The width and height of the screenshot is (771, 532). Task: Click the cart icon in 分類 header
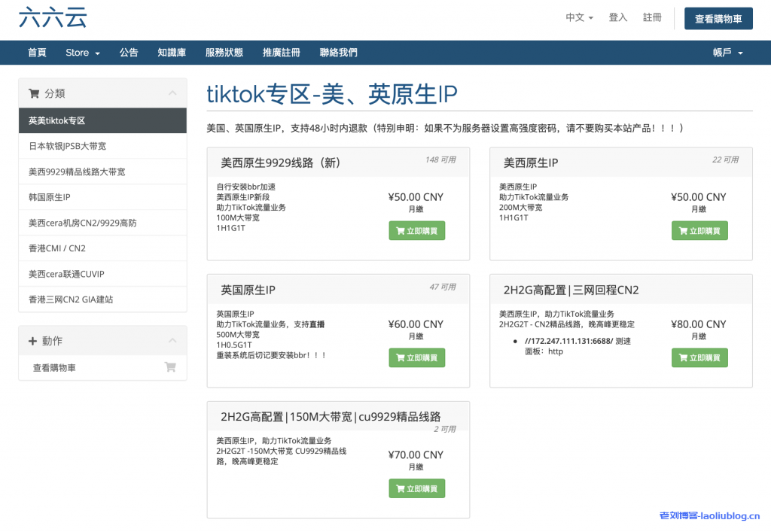34,94
